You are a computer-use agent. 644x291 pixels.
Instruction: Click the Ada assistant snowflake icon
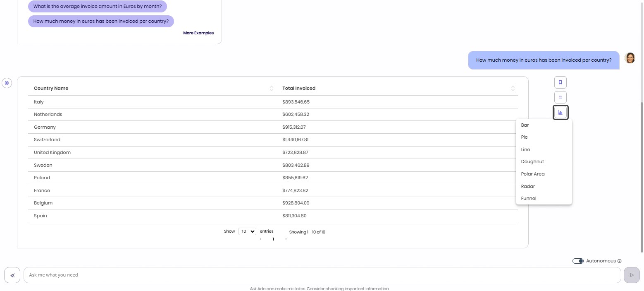(7, 83)
